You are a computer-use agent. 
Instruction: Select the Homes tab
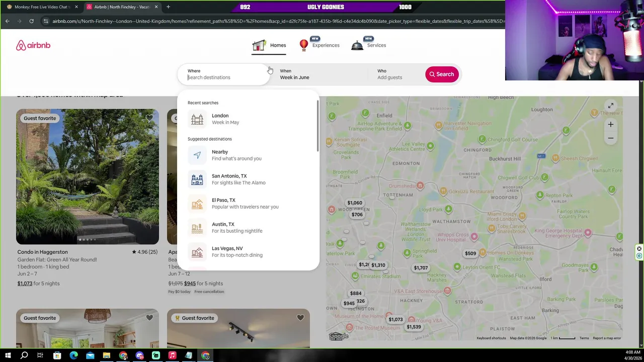tap(269, 45)
